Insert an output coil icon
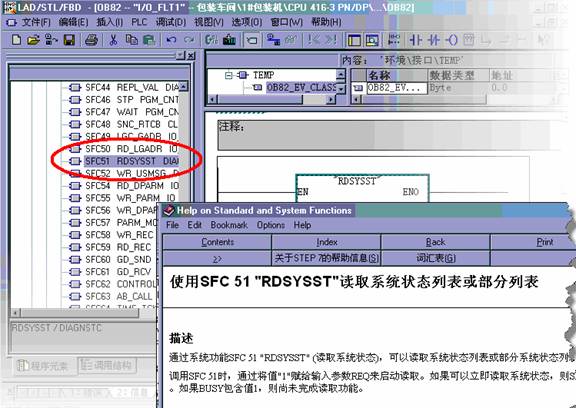Image resolution: width=576 pixels, height=408 pixels. (451, 40)
